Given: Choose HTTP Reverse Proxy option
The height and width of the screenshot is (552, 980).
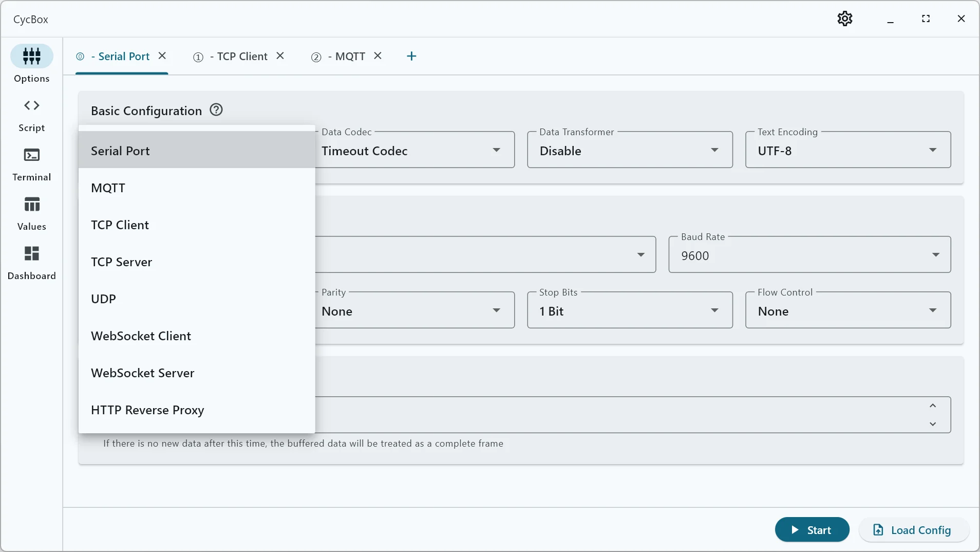Looking at the screenshot, I should click(147, 410).
